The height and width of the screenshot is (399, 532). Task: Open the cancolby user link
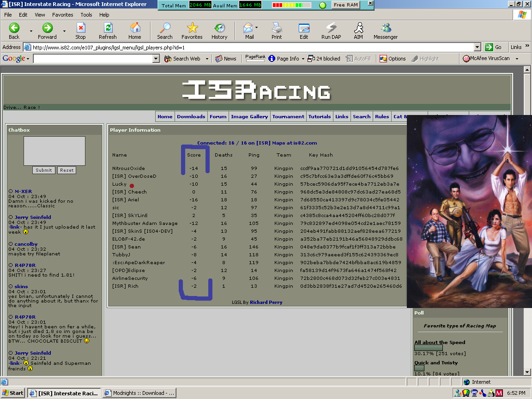click(26, 244)
